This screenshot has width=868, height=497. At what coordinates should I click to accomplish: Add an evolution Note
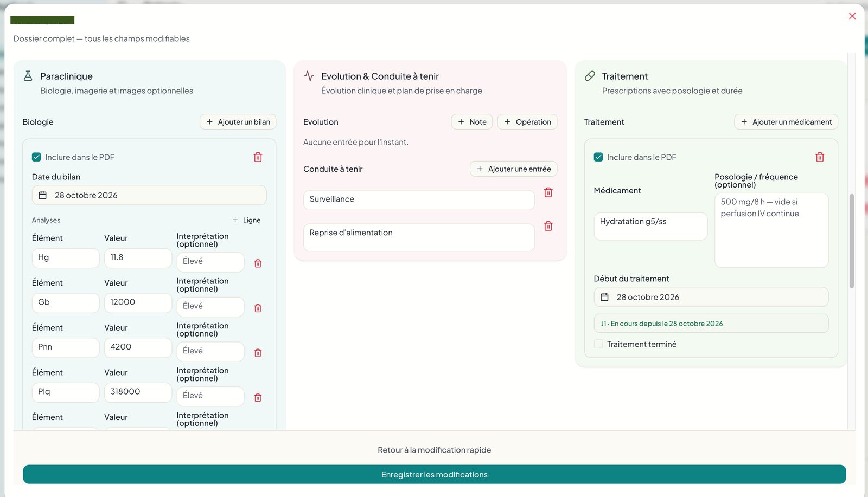click(472, 122)
